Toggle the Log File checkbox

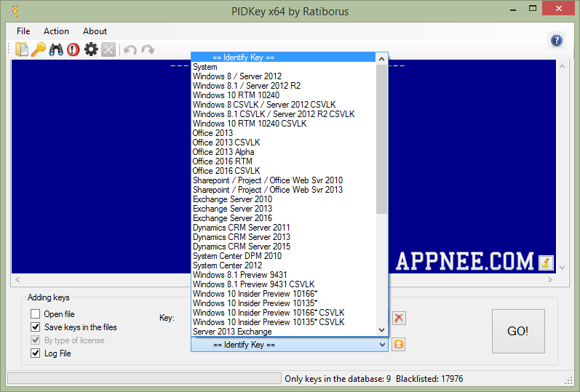click(35, 353)
